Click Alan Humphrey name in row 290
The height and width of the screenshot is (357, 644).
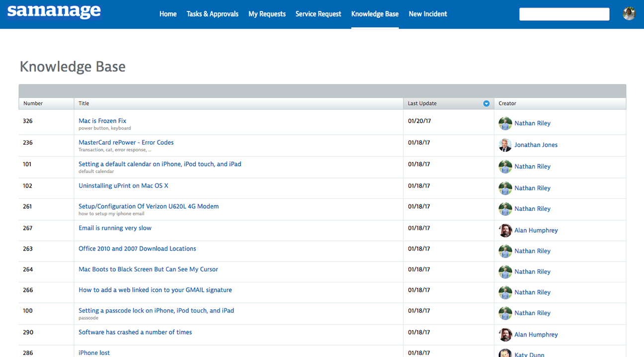(536, 335)
